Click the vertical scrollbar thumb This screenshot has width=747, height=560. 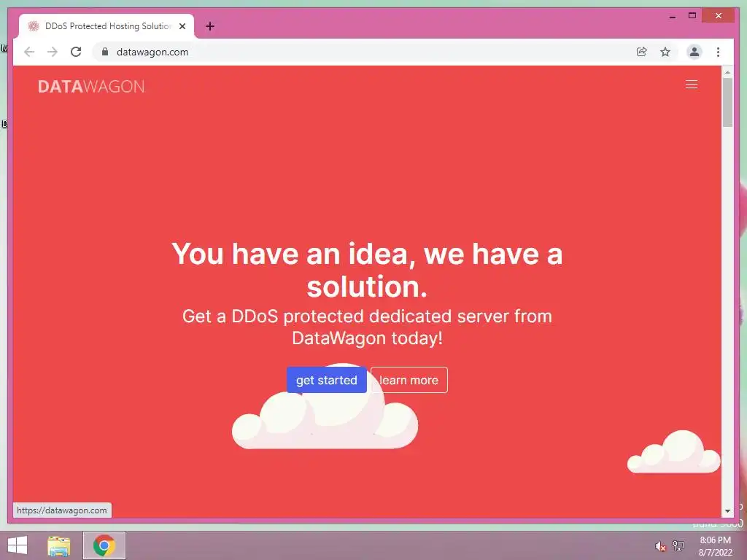coord(727,102)
